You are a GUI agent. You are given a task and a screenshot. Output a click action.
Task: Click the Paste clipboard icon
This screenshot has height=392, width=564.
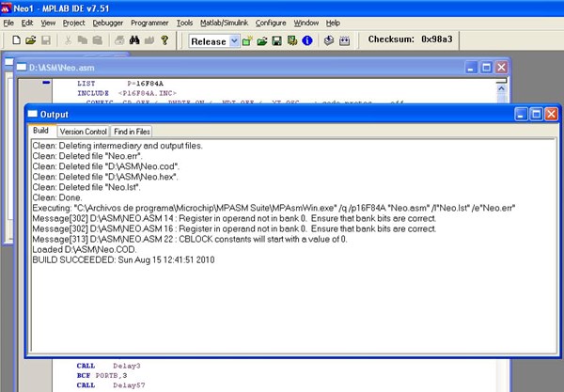pos(98,39)
